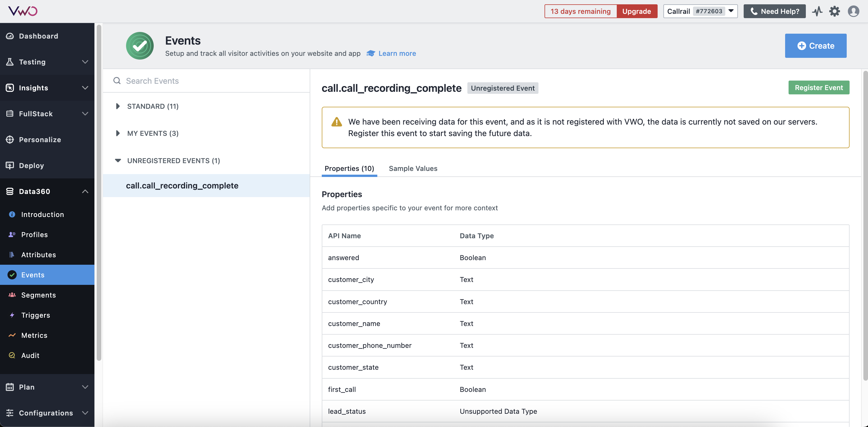
Task: Switch to the Sample Values tab
Action: 413,168
